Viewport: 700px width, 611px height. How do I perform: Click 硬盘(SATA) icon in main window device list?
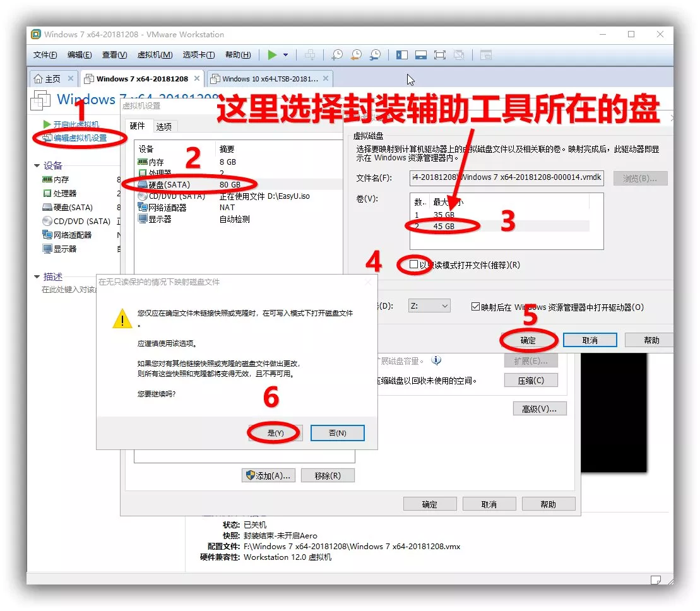click(x=47, y=207)
